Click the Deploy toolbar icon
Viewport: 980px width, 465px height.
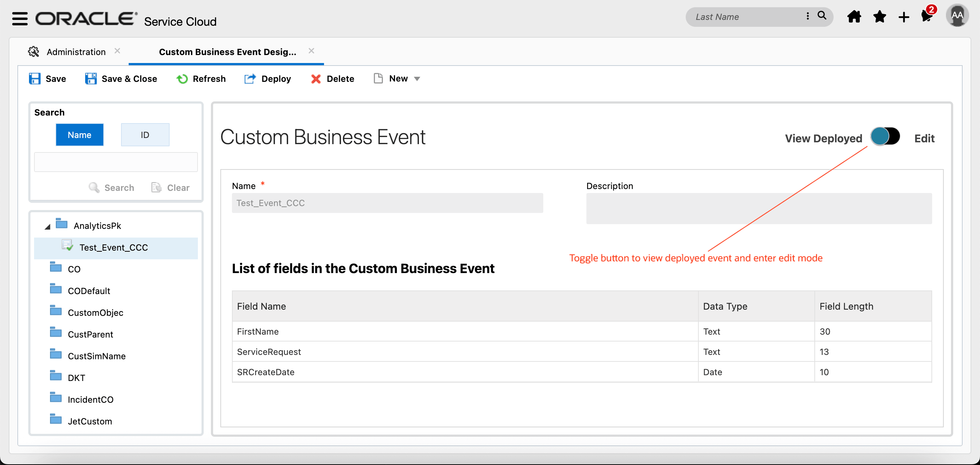point(250,79)
